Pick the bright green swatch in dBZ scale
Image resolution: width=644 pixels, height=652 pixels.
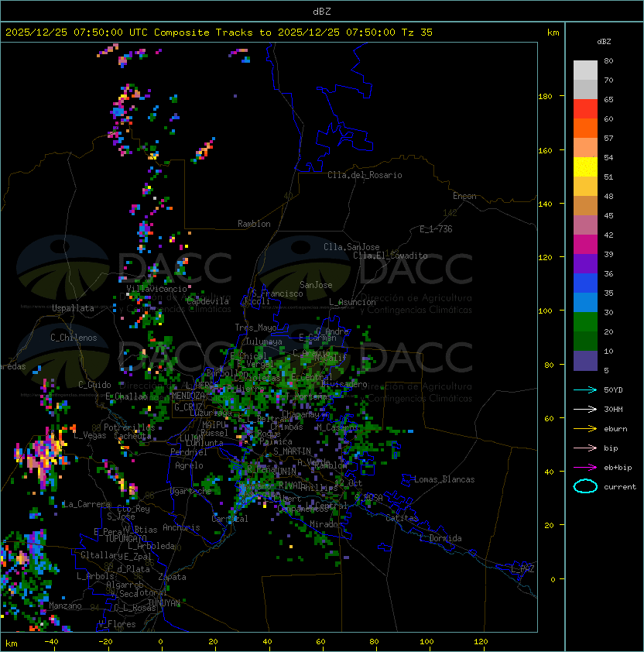coord(585,322)
